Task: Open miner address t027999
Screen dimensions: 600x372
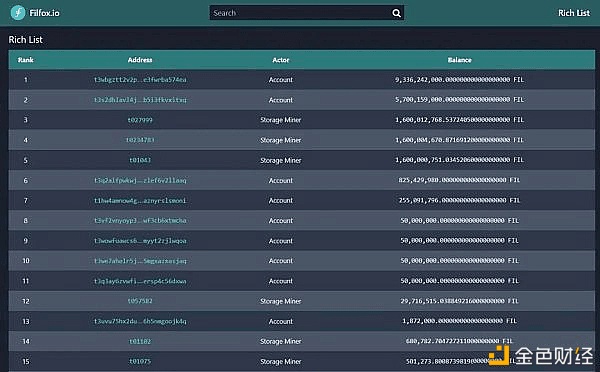Action: 140,120
